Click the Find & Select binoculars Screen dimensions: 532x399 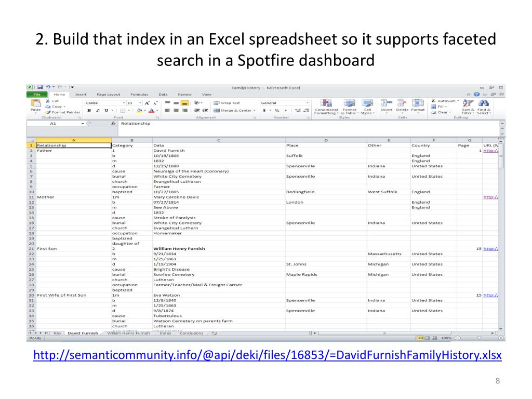pos(484,103)
